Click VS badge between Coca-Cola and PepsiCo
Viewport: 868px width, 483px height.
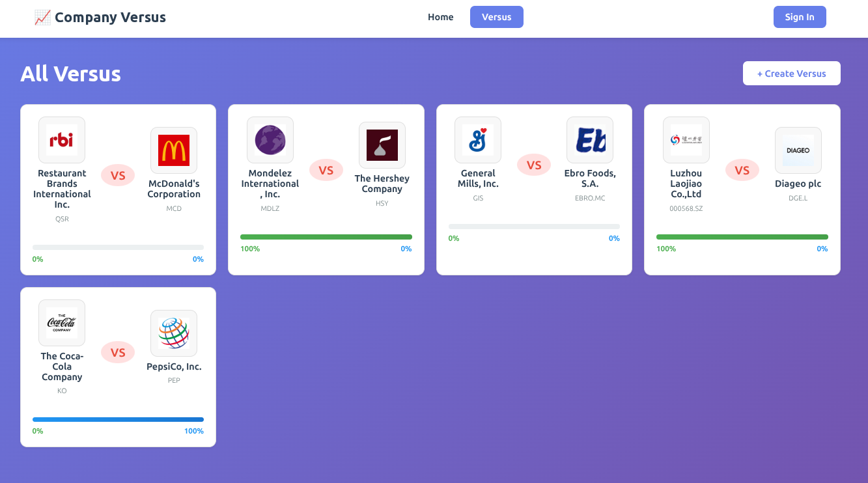118,352
